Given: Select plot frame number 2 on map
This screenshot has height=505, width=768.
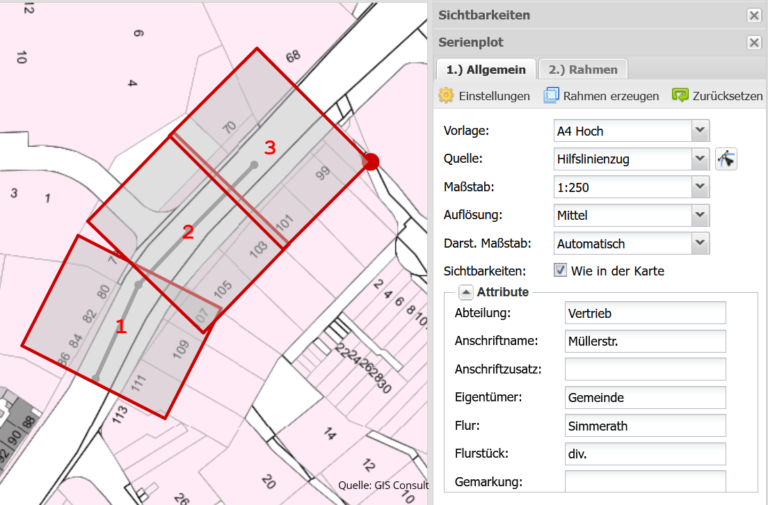Looking at the screenshot, I should click(187, 233).
